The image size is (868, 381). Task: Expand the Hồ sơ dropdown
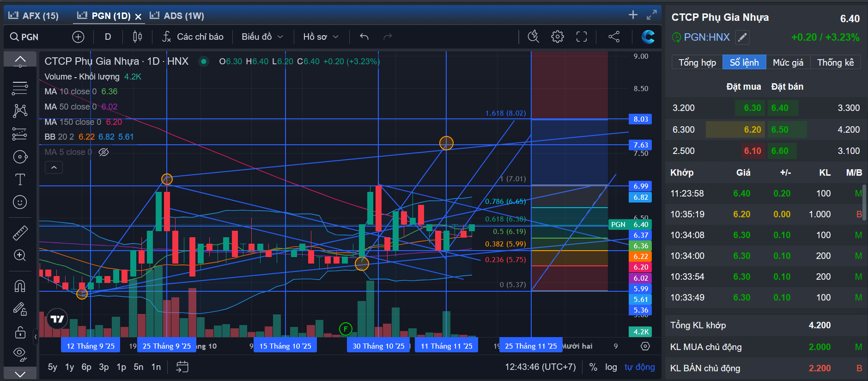pyautogui.click(x=321, y=37)
